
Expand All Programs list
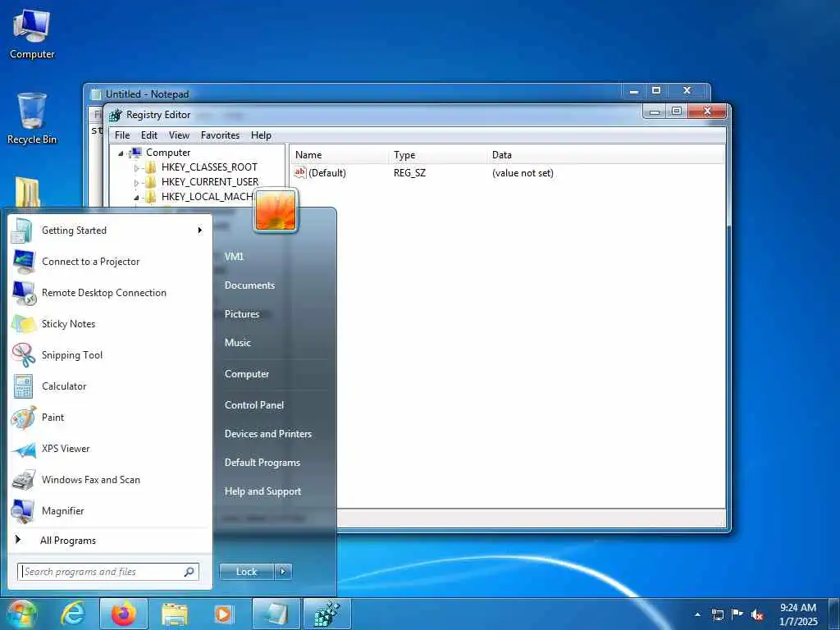(110, 540)
